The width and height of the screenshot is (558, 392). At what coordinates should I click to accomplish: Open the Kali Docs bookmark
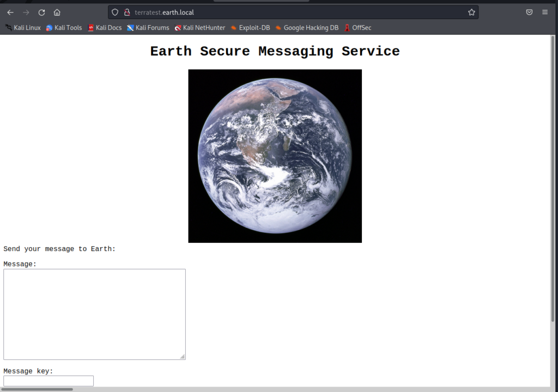click(105, 28)
